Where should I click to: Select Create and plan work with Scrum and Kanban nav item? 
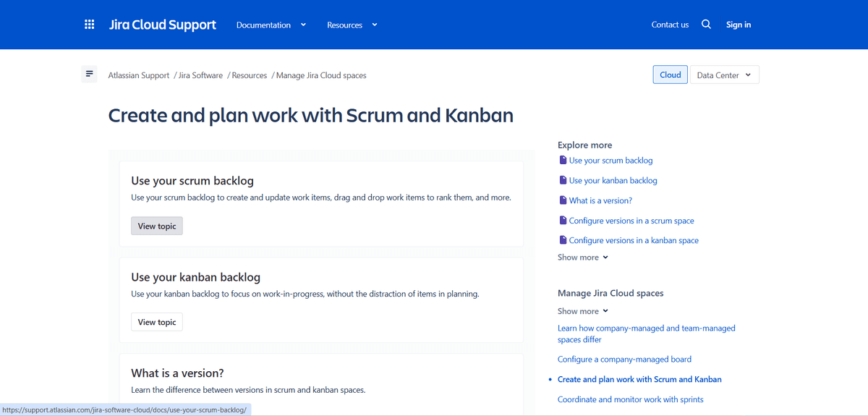point(639,379)
